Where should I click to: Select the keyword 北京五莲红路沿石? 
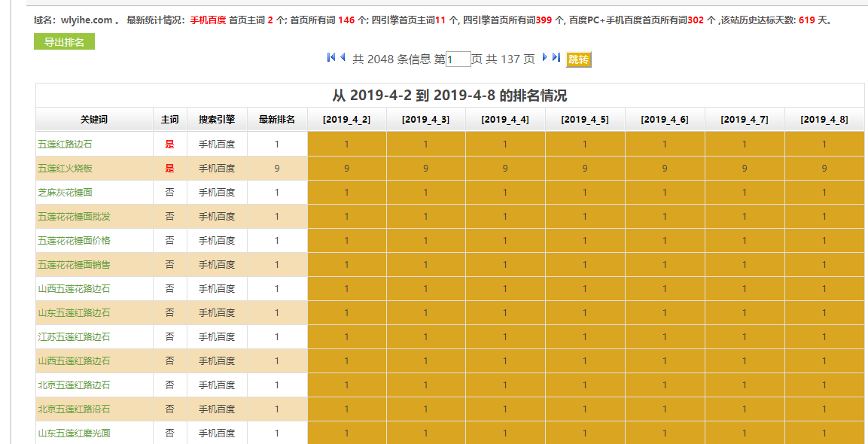click(75, 409)
